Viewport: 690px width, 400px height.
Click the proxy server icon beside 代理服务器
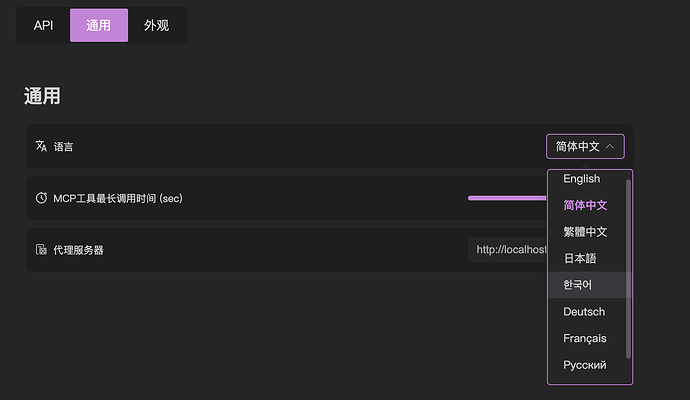click(x=41, y=250)
